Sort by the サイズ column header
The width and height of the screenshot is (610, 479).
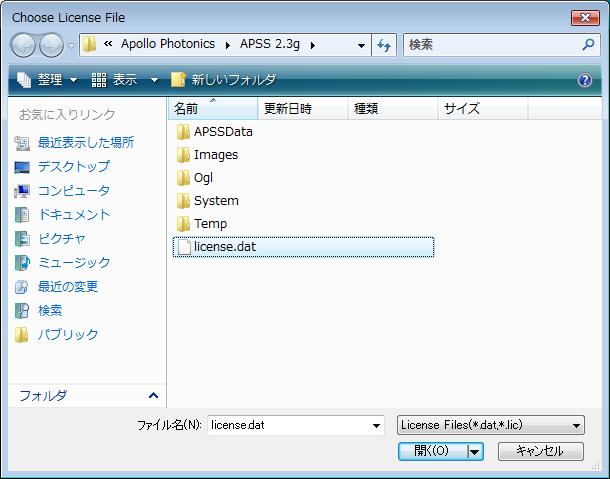(x=483, y=108)
